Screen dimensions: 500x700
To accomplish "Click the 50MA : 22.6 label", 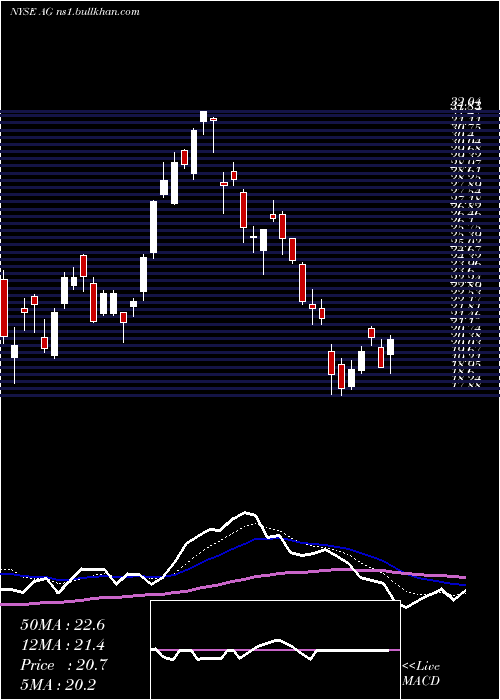I will [62, 625].
